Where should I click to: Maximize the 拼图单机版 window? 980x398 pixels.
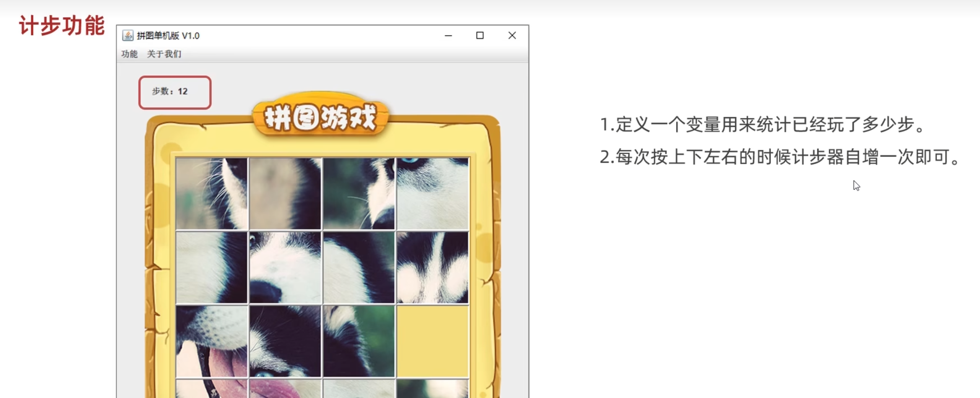[480, 36]
